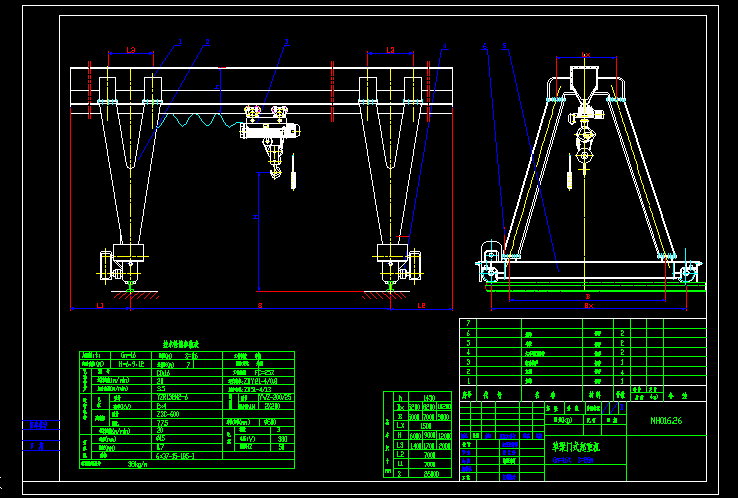Click the Gn=16 cell in specification table
Image resolution: width=738 pixels, height=498 pixels.
(130, 356)
